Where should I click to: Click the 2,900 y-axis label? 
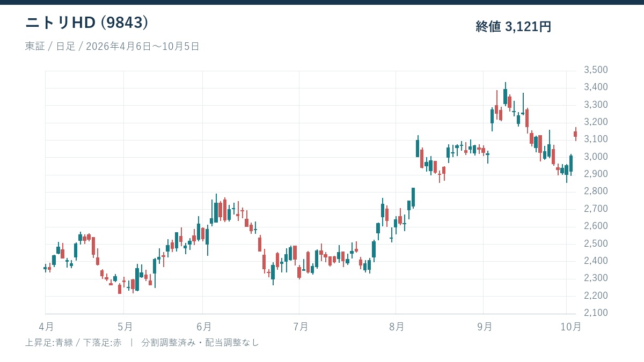coord(596,174)
